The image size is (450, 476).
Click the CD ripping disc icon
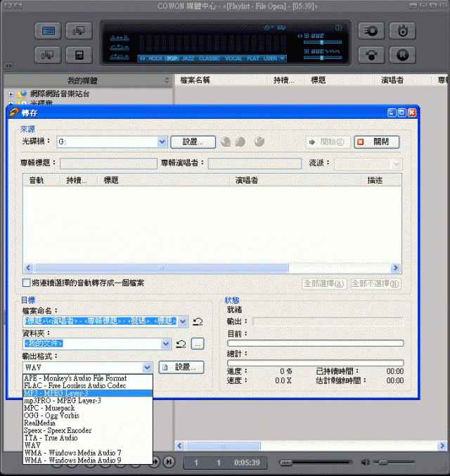(x=371, y=31)
